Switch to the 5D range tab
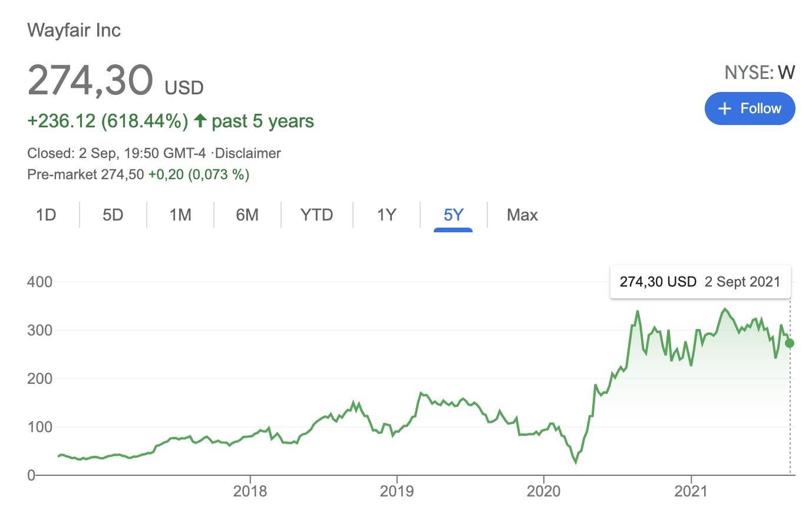The image size is (812, 513). click(113, 215)
